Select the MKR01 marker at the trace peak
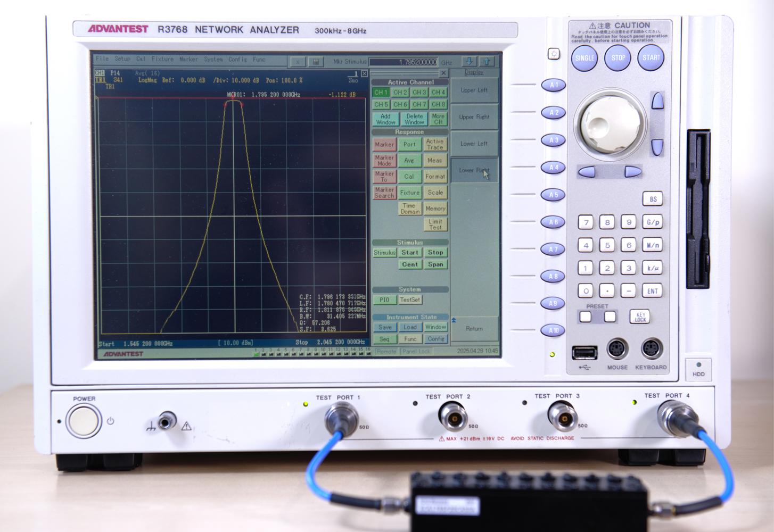This screenshot has width=774, height=532. tap(233, 98)
